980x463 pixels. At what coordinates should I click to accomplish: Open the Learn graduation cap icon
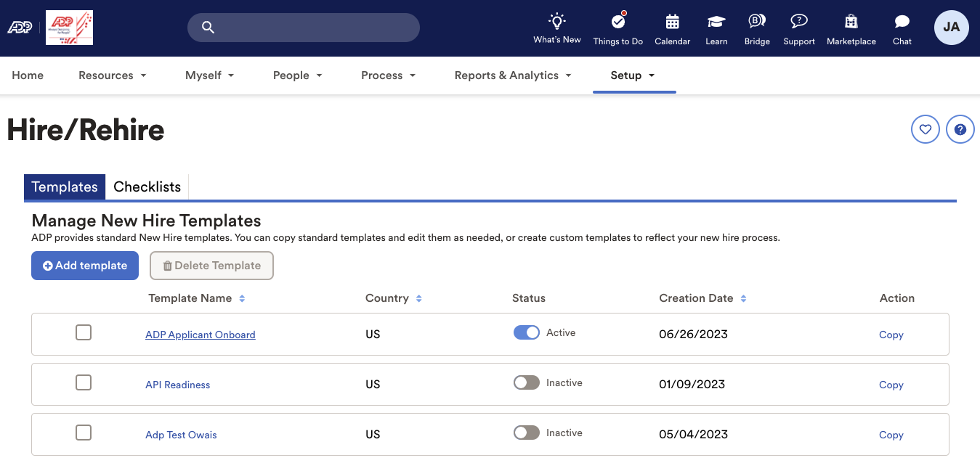[716, 23]
